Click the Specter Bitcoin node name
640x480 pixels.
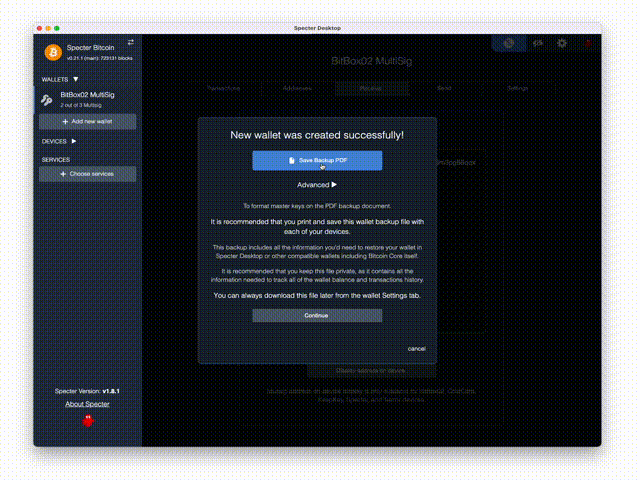click(x=91, y=48)
